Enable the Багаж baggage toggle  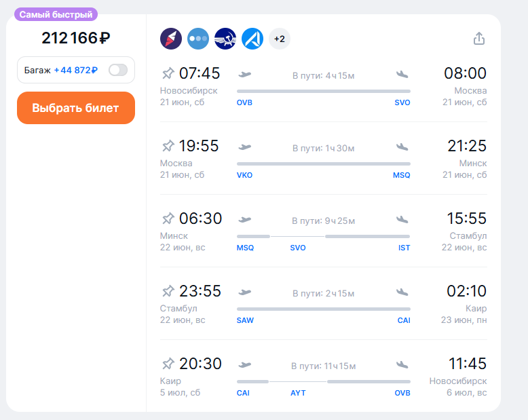click(118, 70)
